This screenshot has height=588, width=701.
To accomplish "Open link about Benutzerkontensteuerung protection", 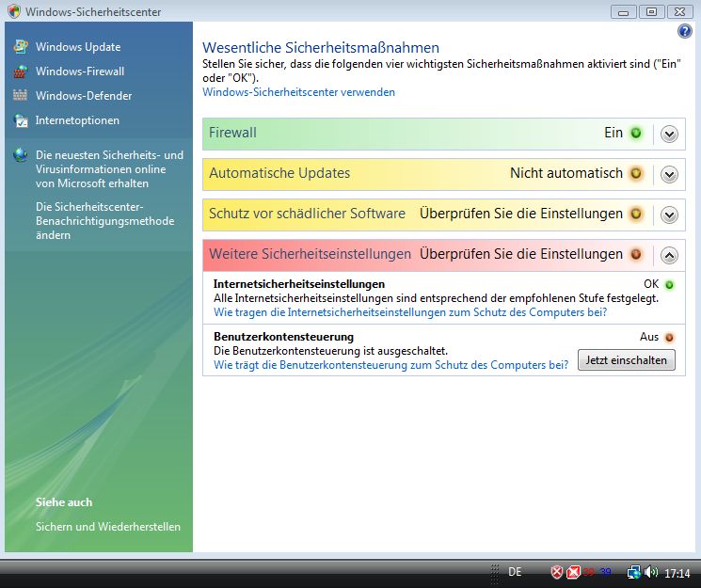I will 390,365.
